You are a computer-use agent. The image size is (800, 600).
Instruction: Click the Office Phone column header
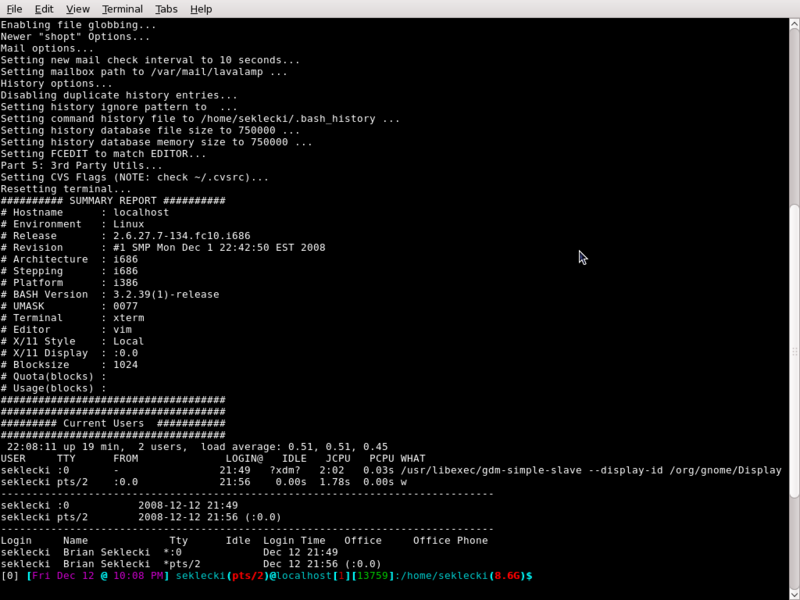(x=451, y=541)
